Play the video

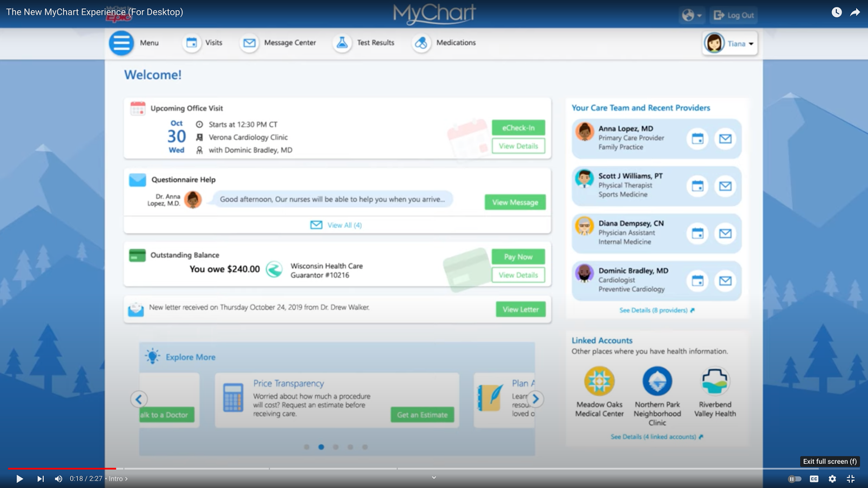pos(19,479)
